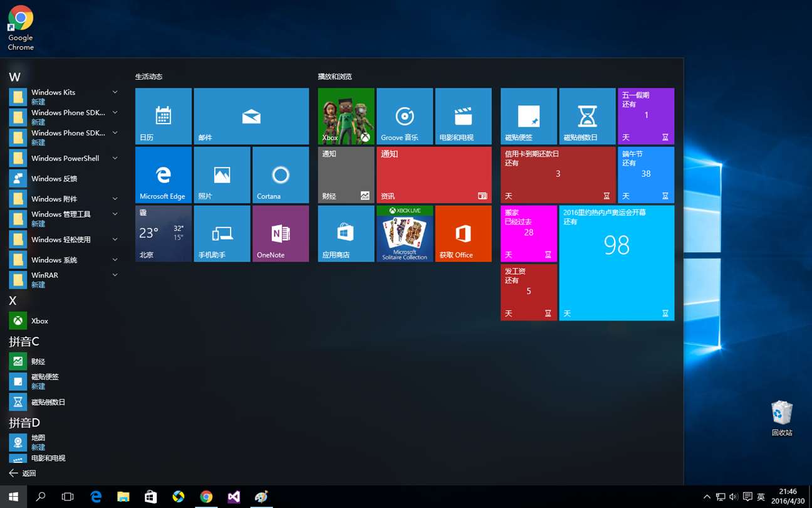Viewport: 812px width, 508px height.
Task: Open Groove 音乐 music tile
Action: click(405, 116)
